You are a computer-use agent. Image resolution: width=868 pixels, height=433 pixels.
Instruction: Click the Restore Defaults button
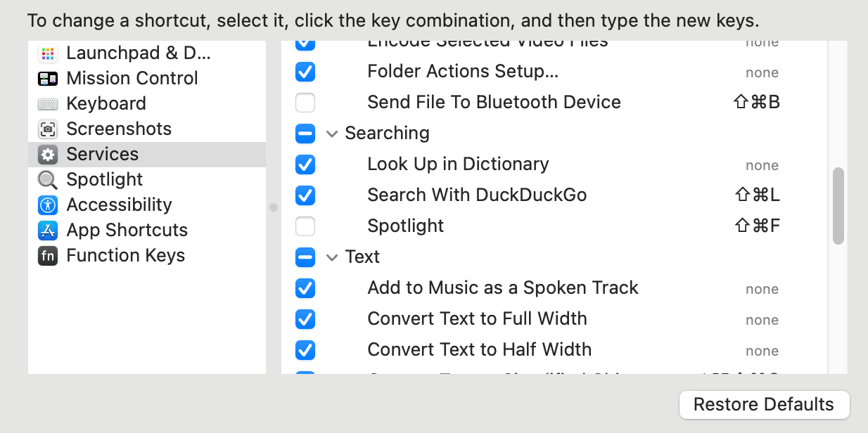coord(764,405)
